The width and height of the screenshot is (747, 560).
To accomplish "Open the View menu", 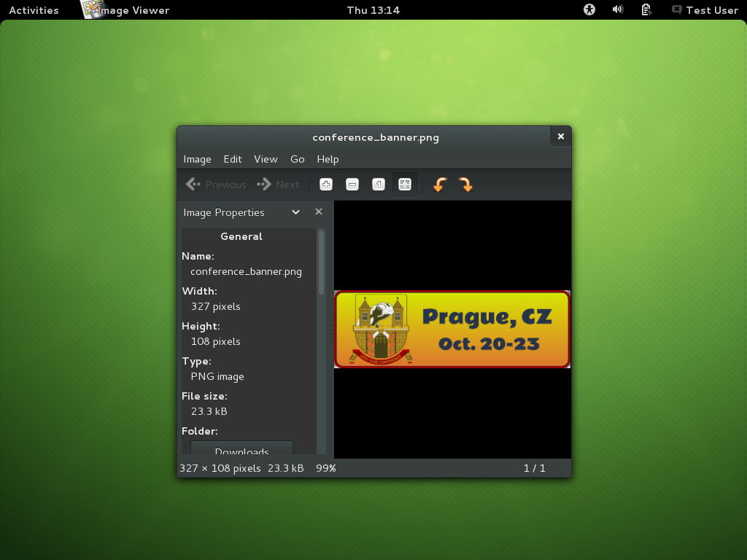I will pyautogui.click(x=266, y=159).
